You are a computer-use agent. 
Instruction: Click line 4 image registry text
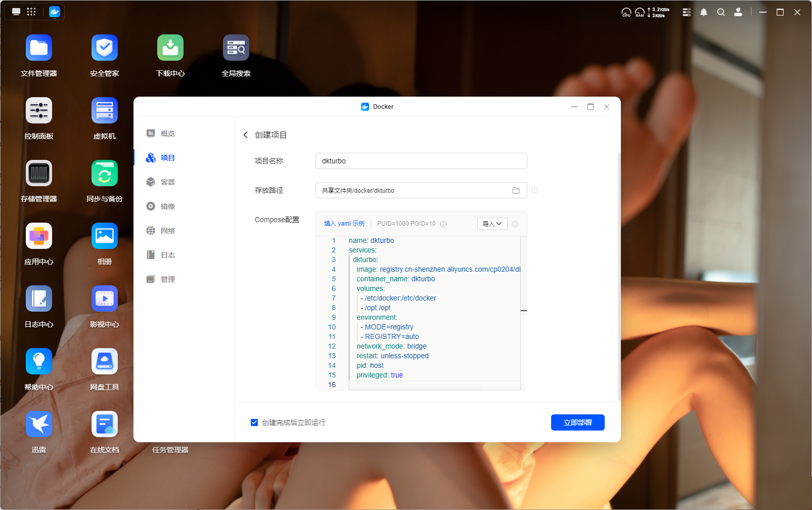pyautogui.click(x=438, y=269)
